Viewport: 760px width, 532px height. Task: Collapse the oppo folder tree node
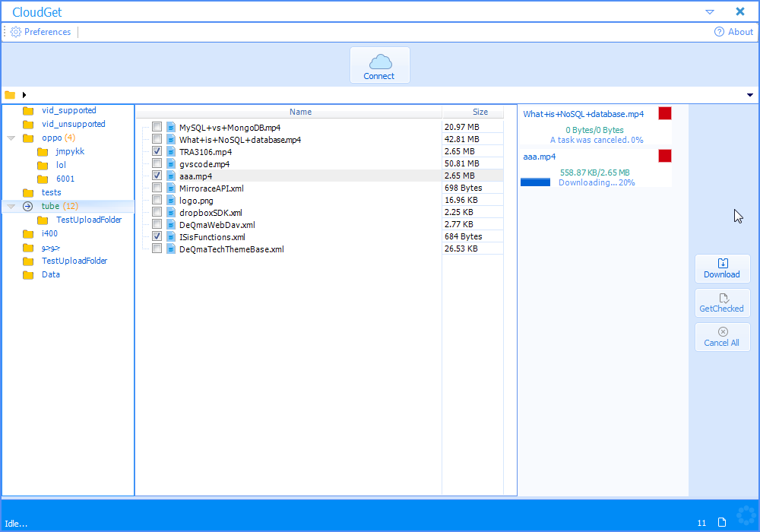(x=11, y=138)
